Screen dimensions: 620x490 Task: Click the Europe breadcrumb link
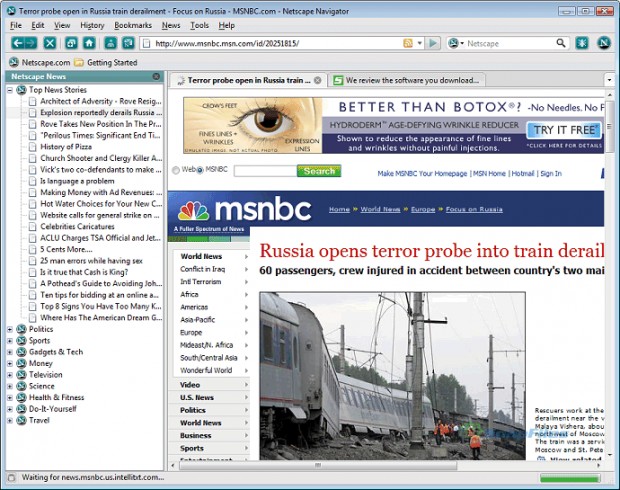pyautogui.click(x=423, y=209)
